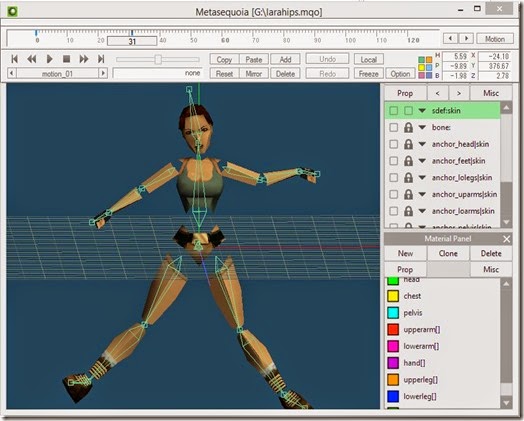
Task: Select the yellow chest material swatch
Action: [393, 296]
